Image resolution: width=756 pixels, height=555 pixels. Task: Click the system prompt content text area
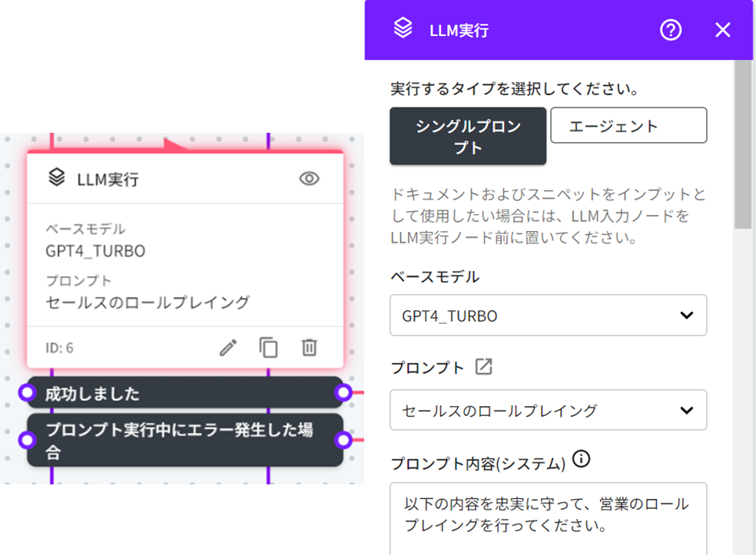pyautogui.click(x=548, y=518)
